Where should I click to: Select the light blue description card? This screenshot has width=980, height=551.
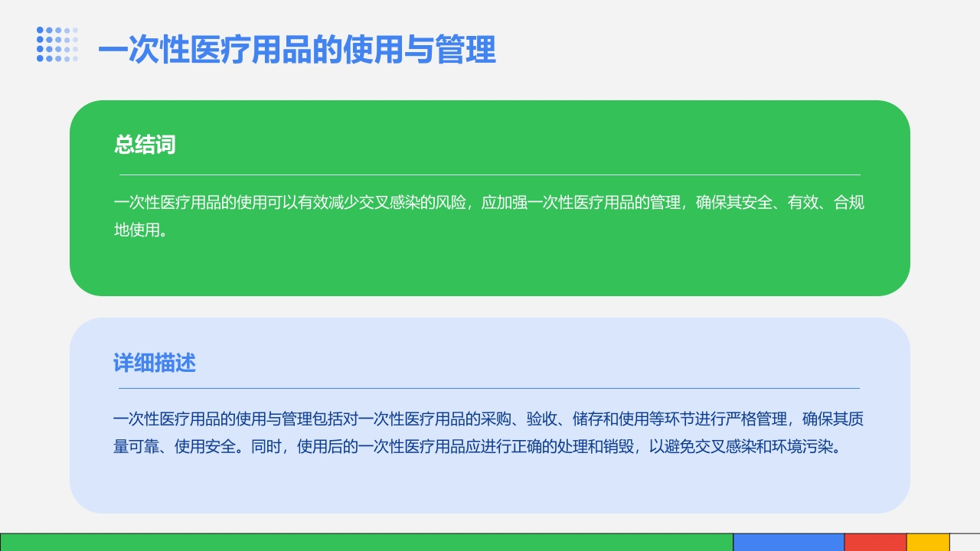pos(490,416)
